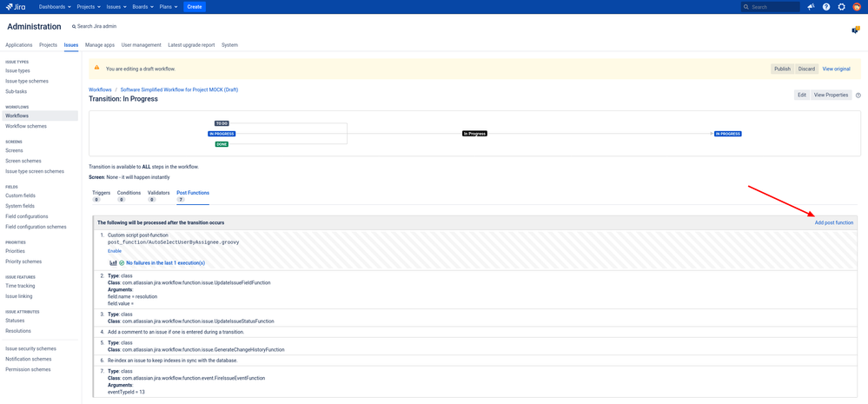Open Time tracking in sidebar

coord(20,286)
